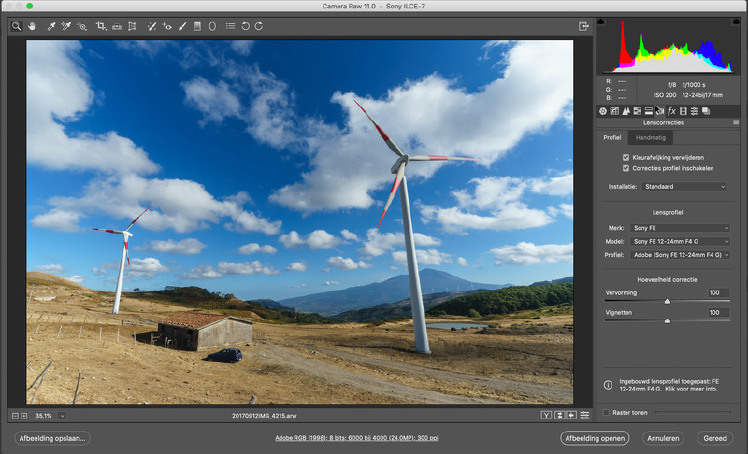Image resolution: width=748 pixels, height=454 pixels.
Task: Select the White Balance eyedropper tool
Action: click(51, 26)
